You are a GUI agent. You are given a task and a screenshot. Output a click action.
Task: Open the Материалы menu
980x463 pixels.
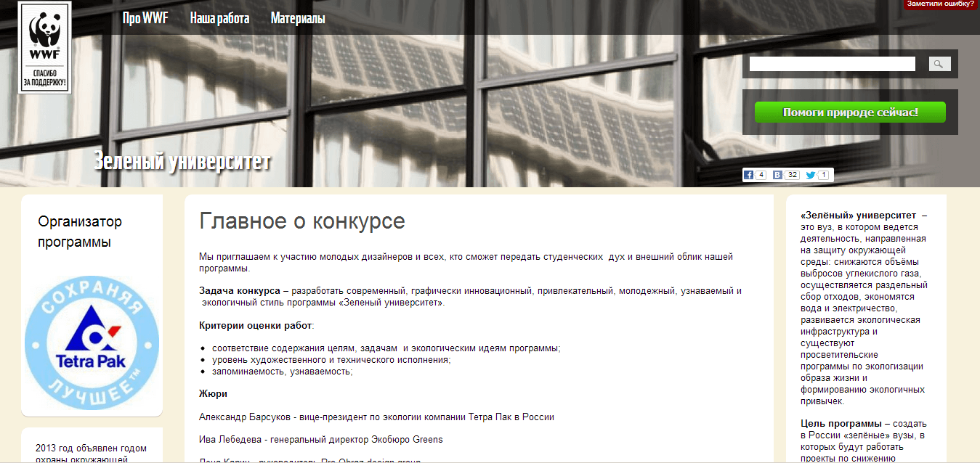click(298, 19)
